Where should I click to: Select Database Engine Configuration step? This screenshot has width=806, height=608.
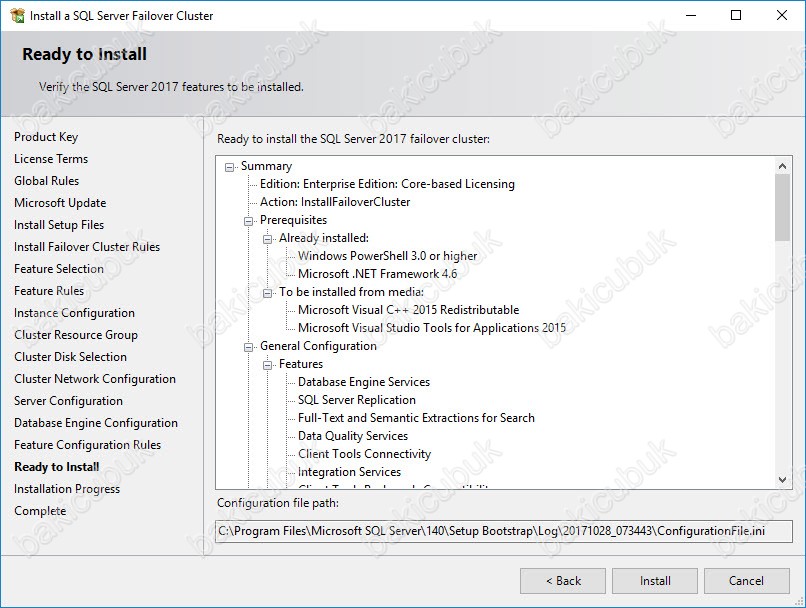(96, 423)
